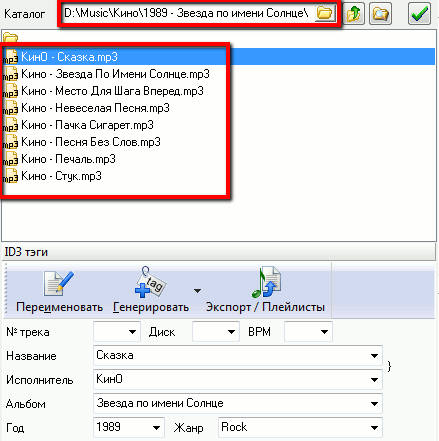The image size is (439, 441).
Task: Select file Кино - Звезда По Имени Солнце.mp3
Action: coord(115,74)
